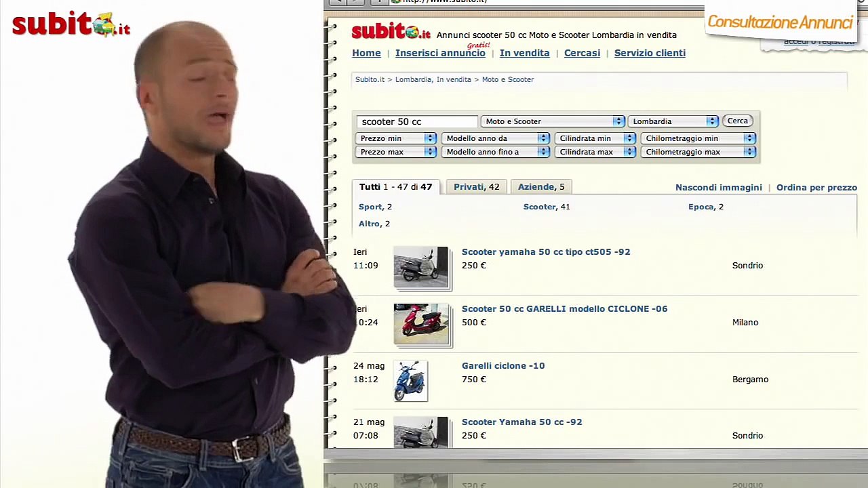The height and width of the screenshot is (488, 868).
Task: Expand the Prezzo min dropdown
Action: pyautogui.click(x=395, y=138)
